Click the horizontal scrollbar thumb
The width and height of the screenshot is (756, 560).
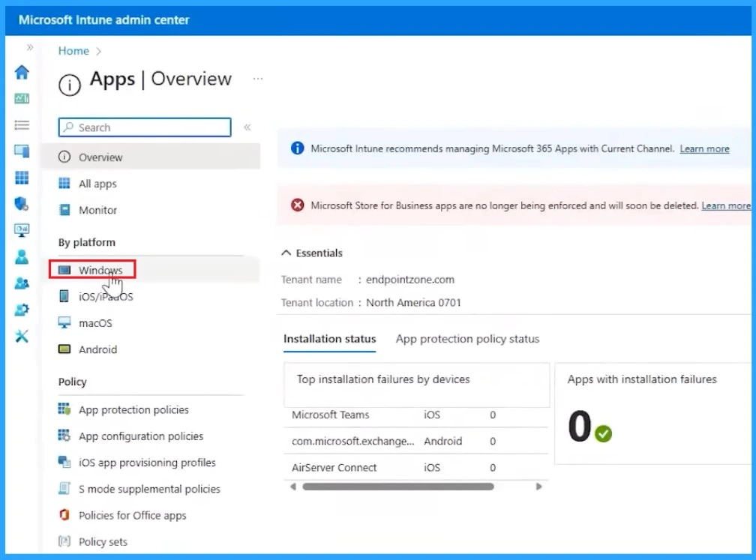click(x=398, y=487)
